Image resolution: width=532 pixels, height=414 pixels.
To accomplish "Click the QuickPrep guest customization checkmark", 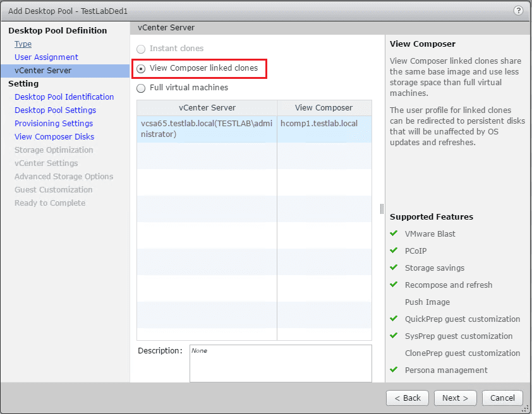I will 394,318.
